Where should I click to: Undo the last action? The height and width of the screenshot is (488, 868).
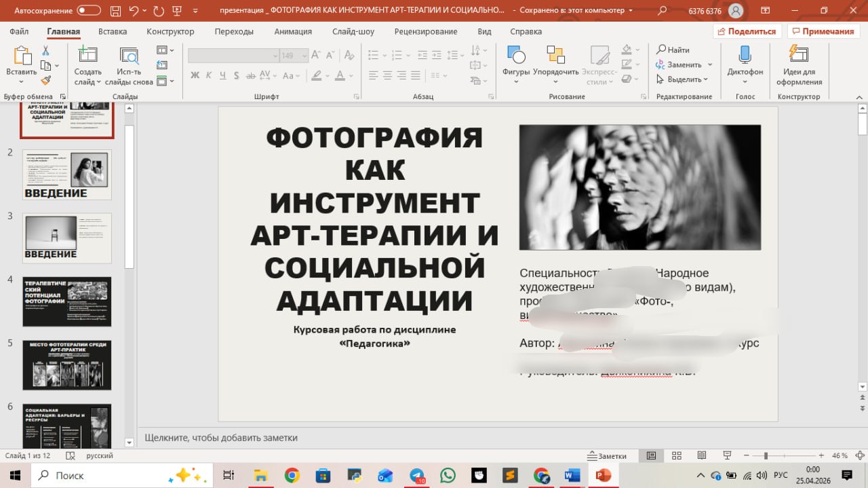tap(134, 11)
